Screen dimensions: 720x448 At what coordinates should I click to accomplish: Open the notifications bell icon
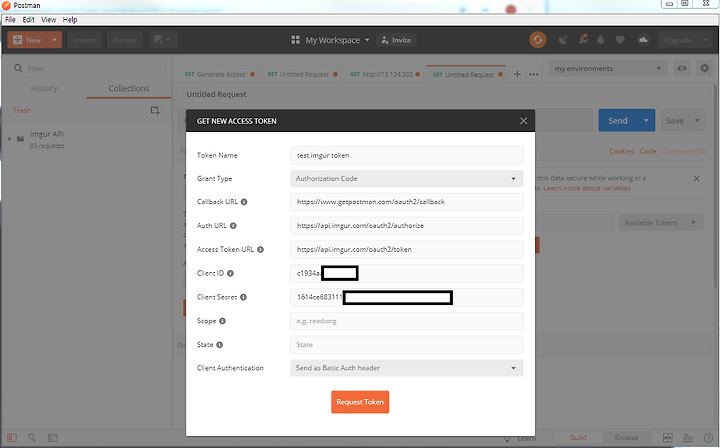point(600,40)
